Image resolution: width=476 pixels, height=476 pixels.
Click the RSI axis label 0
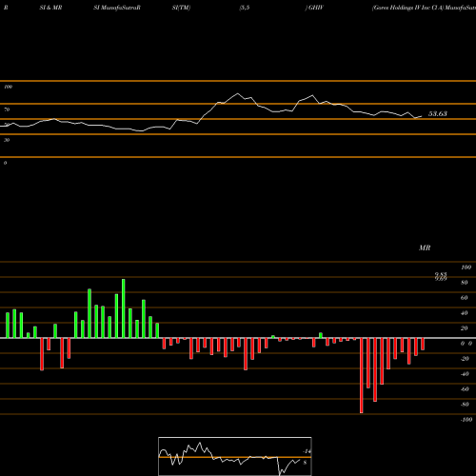(6, 163)
